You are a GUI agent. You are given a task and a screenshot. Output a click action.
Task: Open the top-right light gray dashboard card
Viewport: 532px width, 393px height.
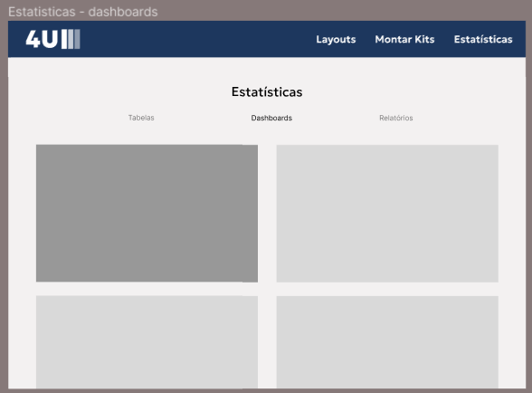coord(387,214)
